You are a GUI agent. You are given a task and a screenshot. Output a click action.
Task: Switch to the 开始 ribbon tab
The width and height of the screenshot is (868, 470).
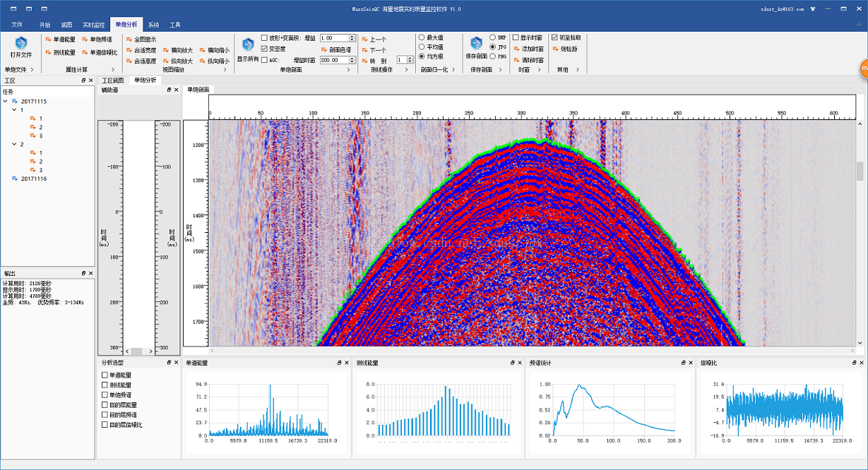pos(45,25)
